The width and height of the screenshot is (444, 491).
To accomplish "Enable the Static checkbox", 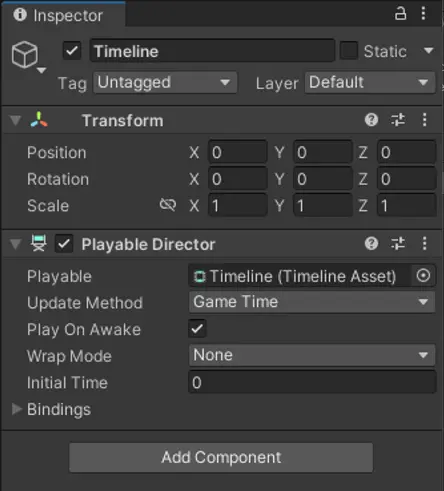I will click(x=349, y=51).
